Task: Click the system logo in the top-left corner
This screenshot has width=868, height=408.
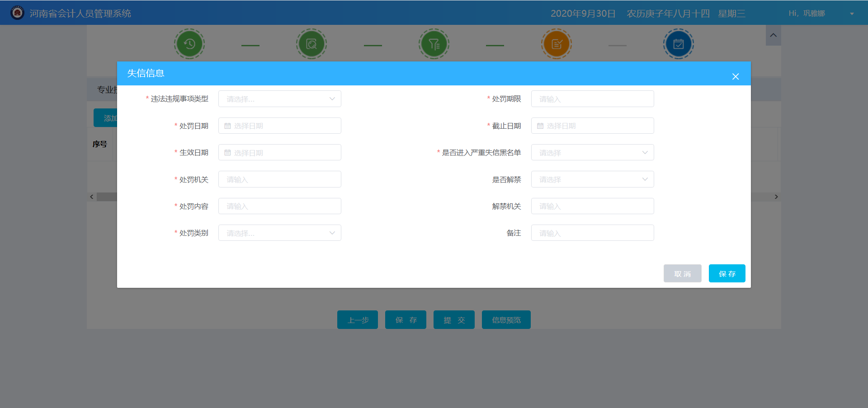Action: (x=17, y=13)
